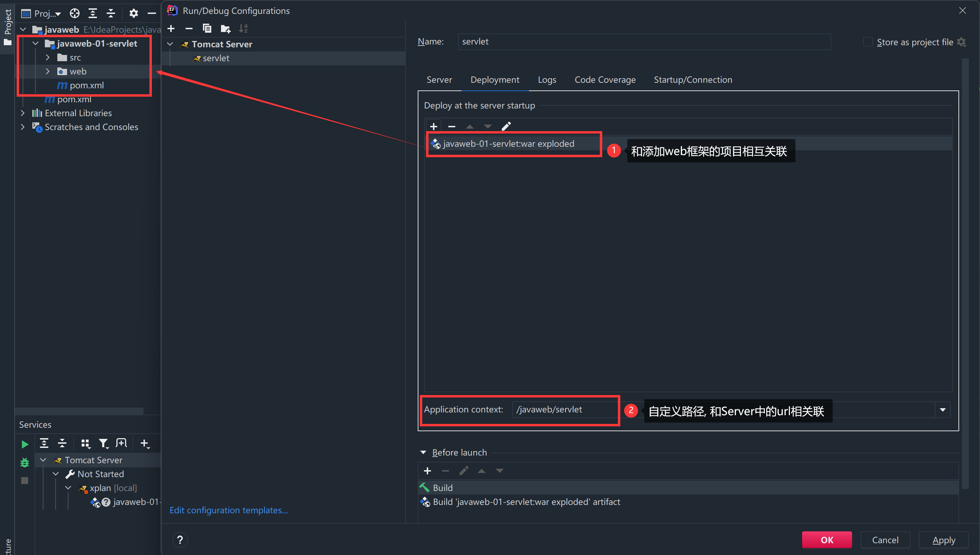
Task: Collapse the Tomcat Server configuration group
Action: coord(170,44)
